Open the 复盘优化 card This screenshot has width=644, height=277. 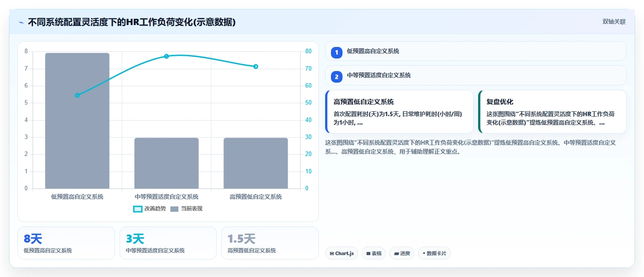pos(552,112)
